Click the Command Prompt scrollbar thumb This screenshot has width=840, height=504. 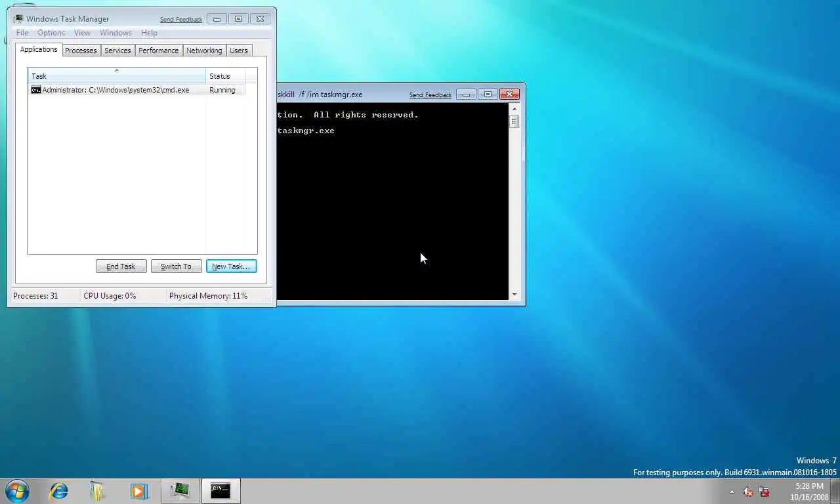click(514, 121)
